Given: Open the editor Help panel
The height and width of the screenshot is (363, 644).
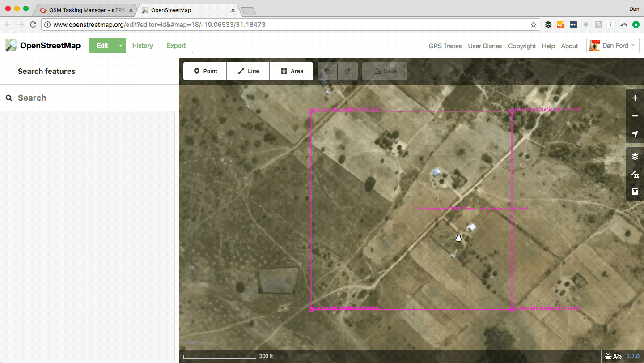Looking at the screenshot, I should 635,192.
